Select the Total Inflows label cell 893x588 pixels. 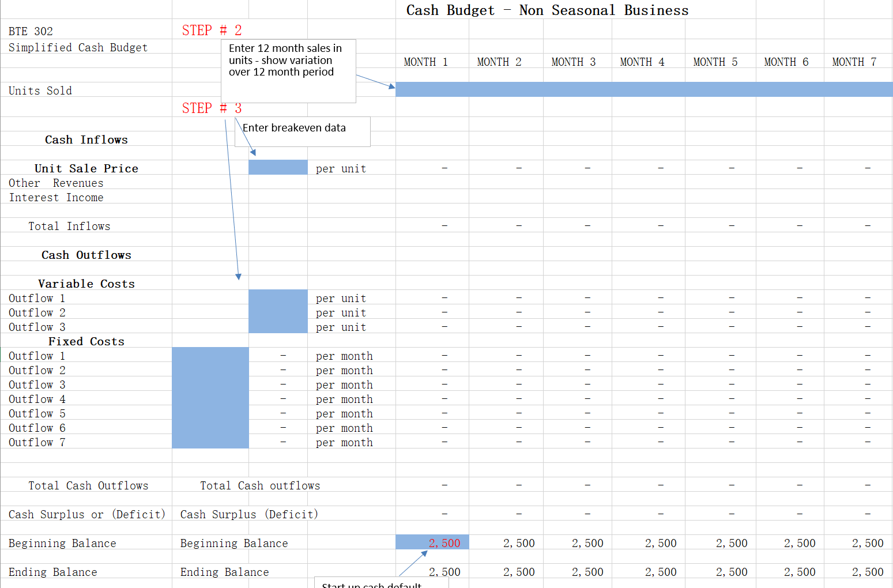pos(69,225)
